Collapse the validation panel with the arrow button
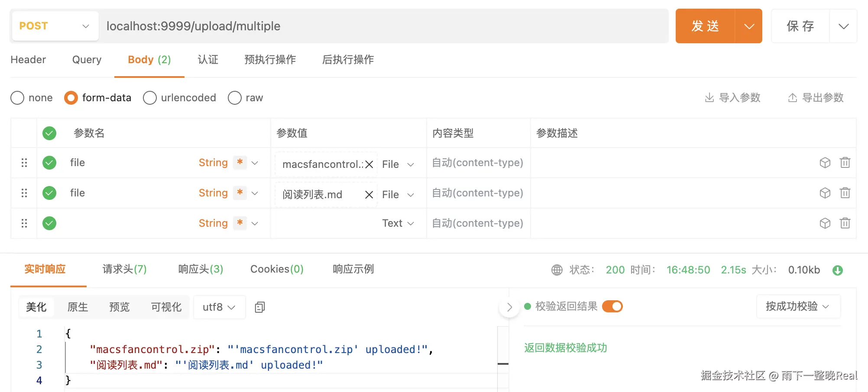The height and width of the screenshot is (392, 868). tap(509, 307)
